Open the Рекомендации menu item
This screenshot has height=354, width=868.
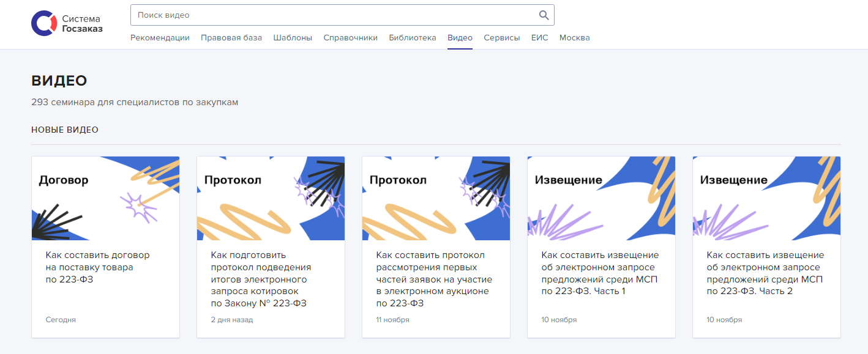160,38
